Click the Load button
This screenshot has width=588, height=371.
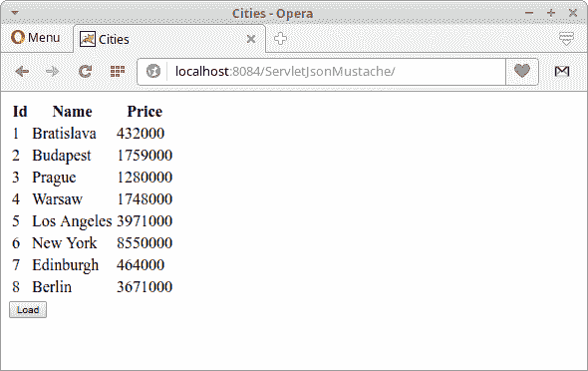click(28, 310)
